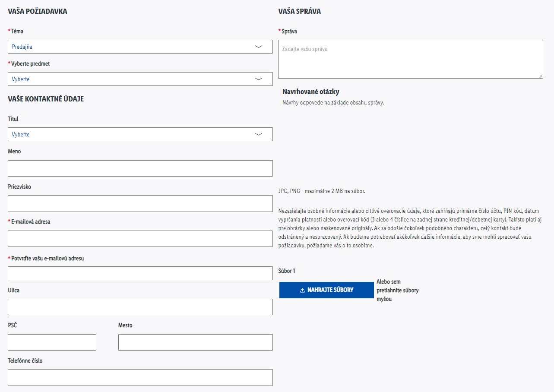The width and height of the screenshot is (554, 392).
Task: Focus the Priezvisko input field
Action: 140,203
